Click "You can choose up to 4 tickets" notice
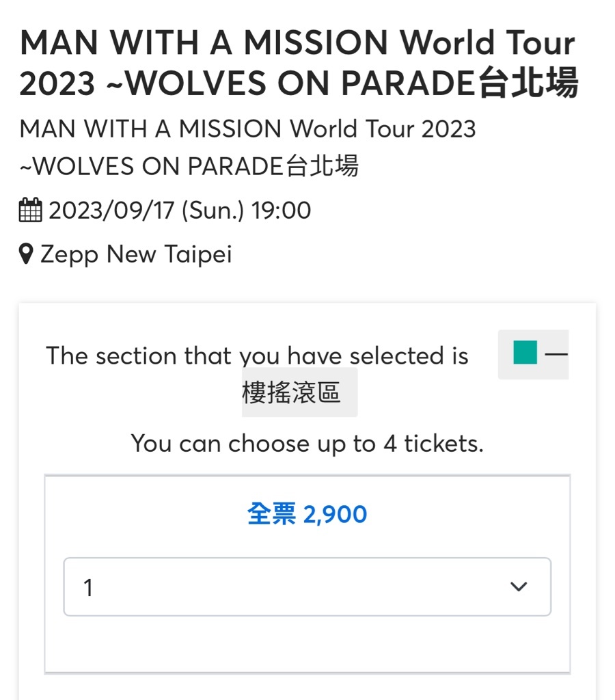The image size is (615, 700). 307,444
